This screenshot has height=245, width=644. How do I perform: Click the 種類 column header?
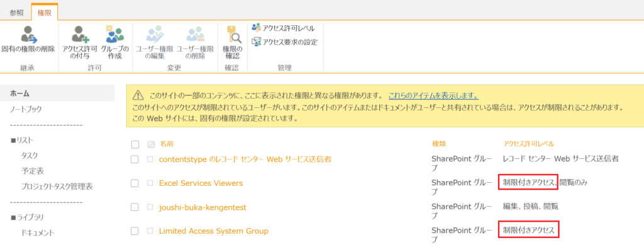[x=439, y=144]
